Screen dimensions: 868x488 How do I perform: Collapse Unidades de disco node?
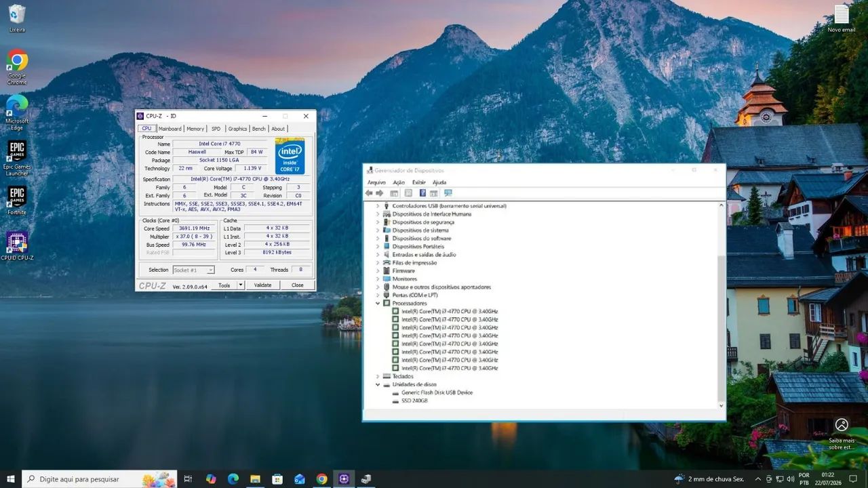pos(378,384)
